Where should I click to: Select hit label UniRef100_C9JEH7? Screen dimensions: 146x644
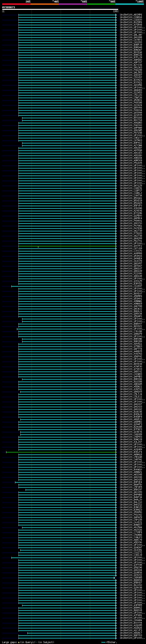click(131, 286)
